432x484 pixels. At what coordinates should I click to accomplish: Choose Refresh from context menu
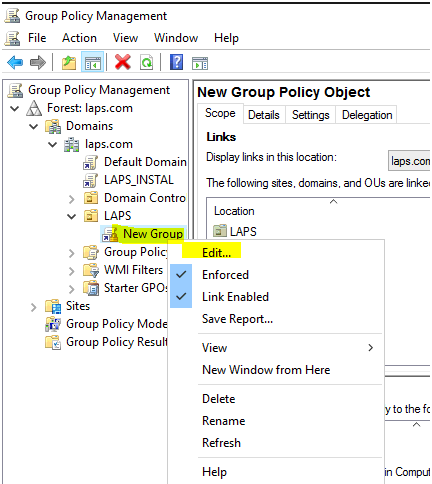tap(276, 443)
